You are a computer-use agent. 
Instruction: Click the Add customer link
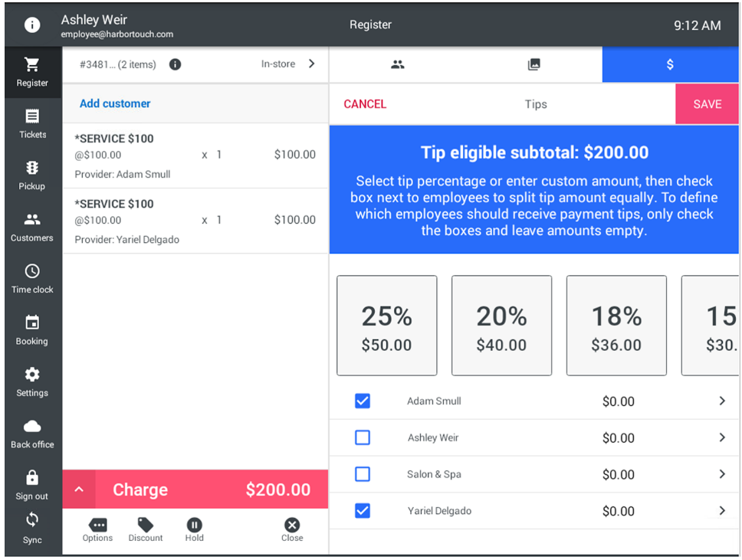click(115, 103)
